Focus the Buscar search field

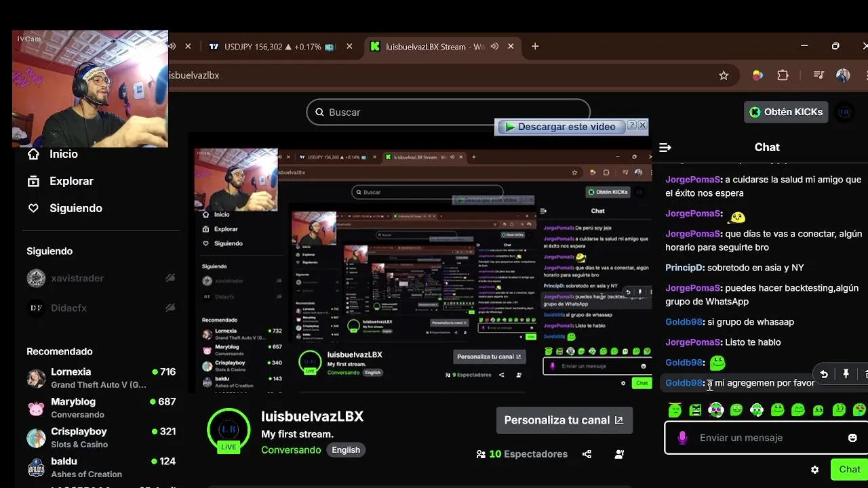pos(448,112)
